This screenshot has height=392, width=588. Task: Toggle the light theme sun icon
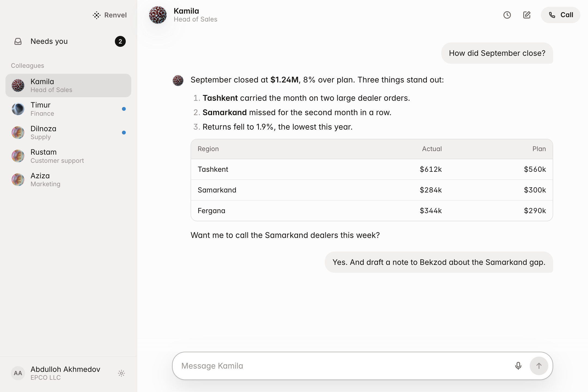tap(121, 373)
